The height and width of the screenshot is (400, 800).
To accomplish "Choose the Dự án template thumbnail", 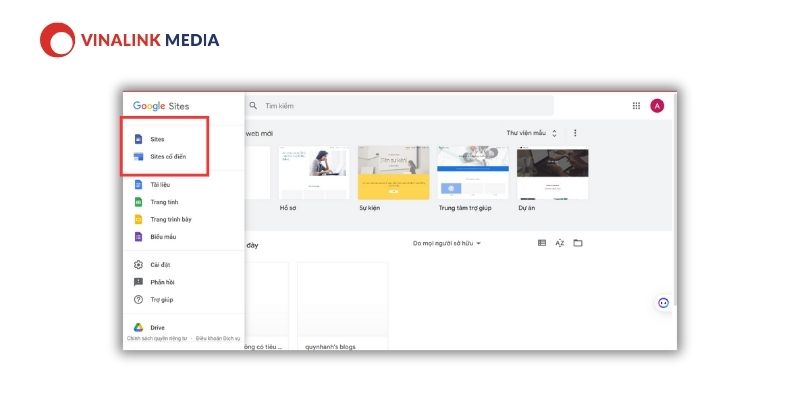I will (553, 173).
